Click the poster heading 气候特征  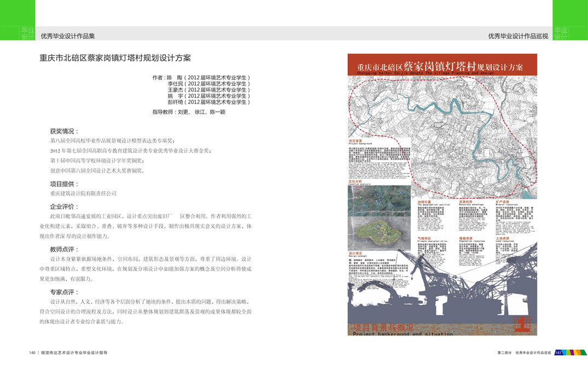pyautogui.click(x=424, y=239)
